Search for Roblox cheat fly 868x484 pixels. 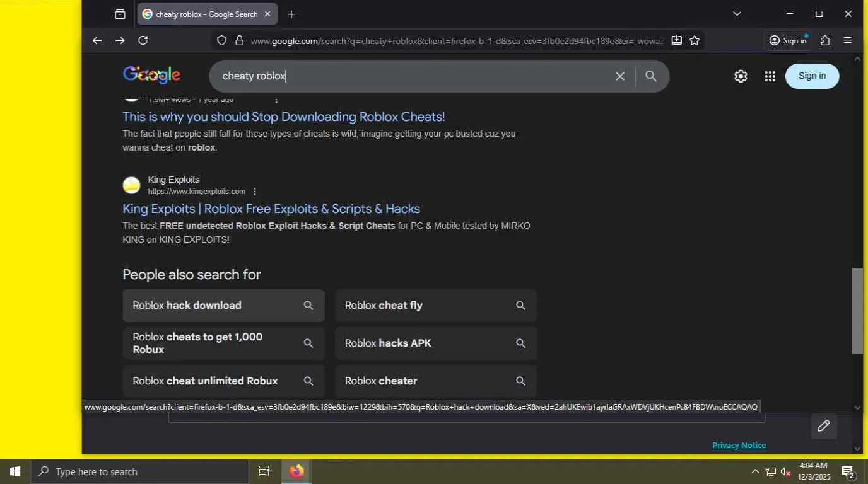pyautogui.click(x=436, y=306)
